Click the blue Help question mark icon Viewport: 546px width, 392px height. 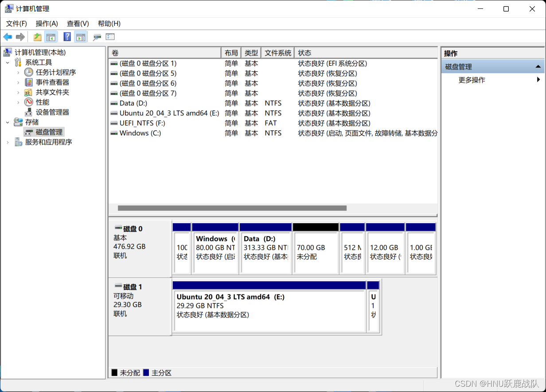67,37
